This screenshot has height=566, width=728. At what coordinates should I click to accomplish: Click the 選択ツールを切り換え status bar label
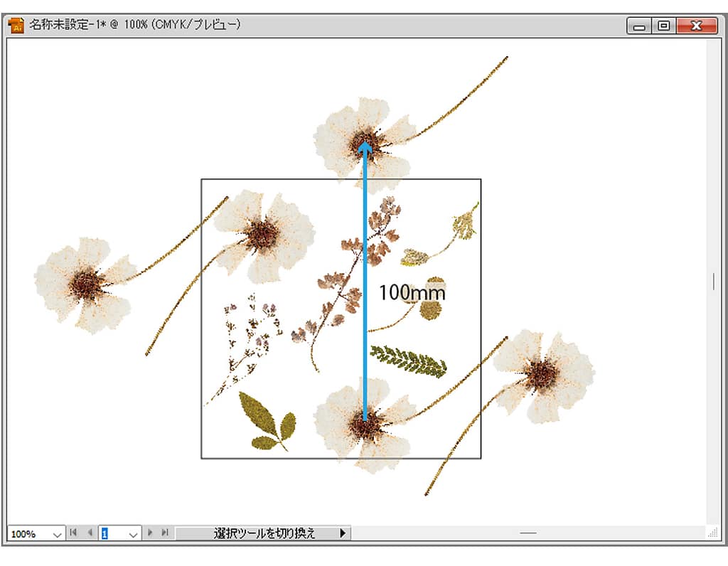[264, 533]
